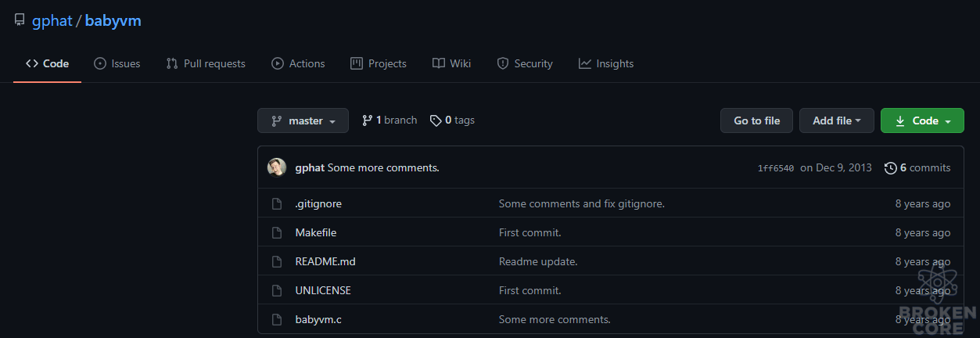Click the Insights graph icon
This screenshot has height=338, width=980.
[585, 63]
